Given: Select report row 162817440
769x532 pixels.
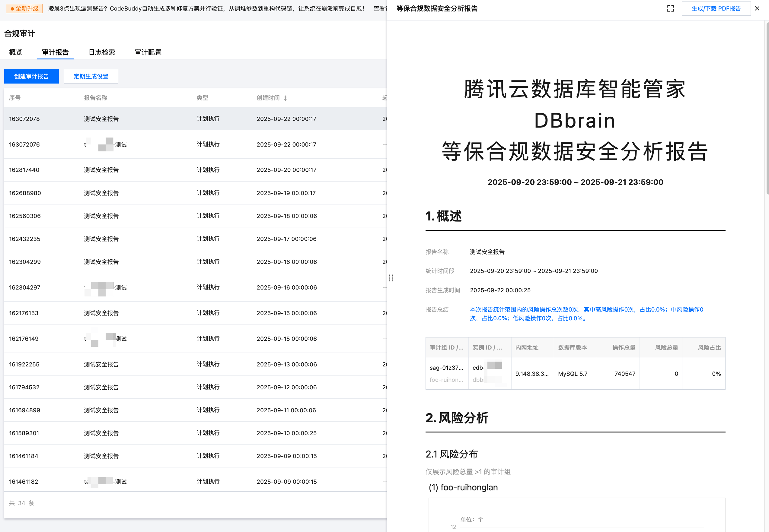Looking at the screenshot, I should click(24, 170).
